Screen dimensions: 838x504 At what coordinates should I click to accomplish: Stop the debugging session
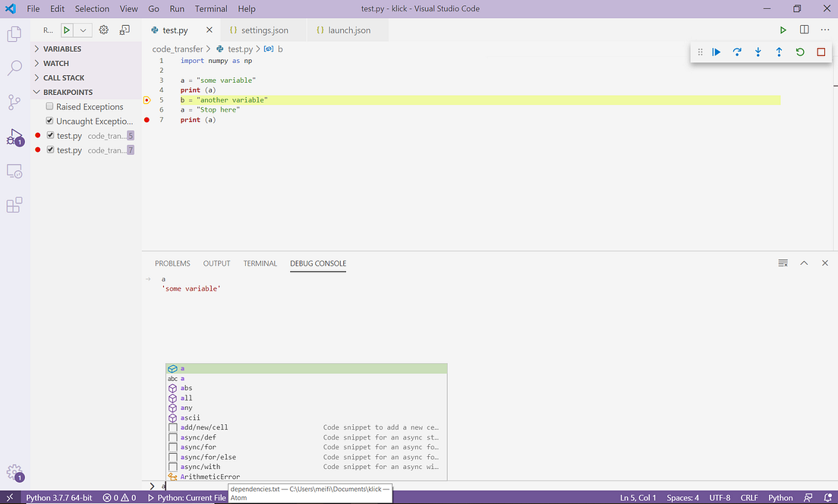821,52
